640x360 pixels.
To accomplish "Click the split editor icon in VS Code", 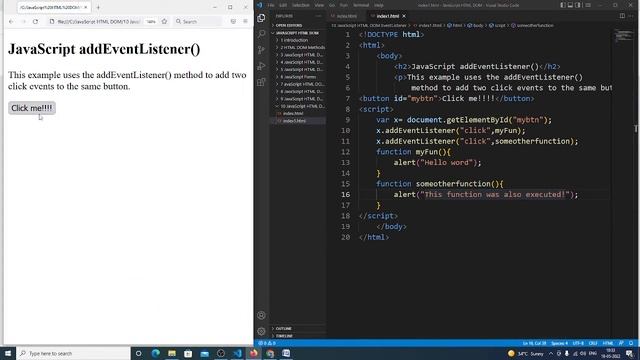I will (x=622, y=16).
